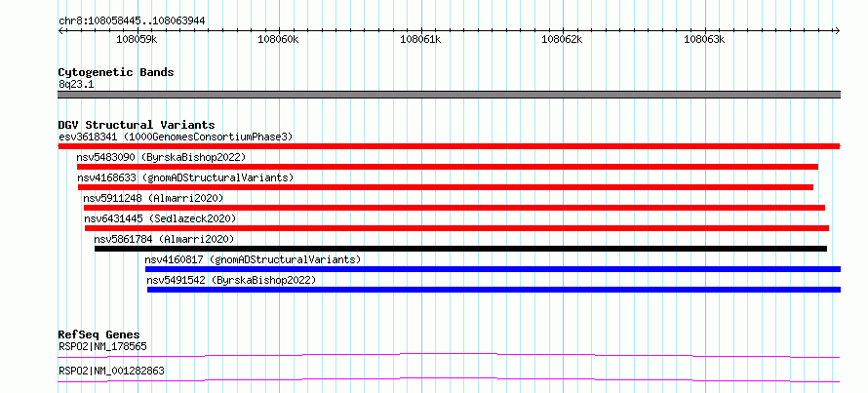The height and width of the screenshot is (393, 868).
Task: Click the magenta RSPO2|NM_178565 transcript line
Action: pyautogui.click(x=449, y=355)
